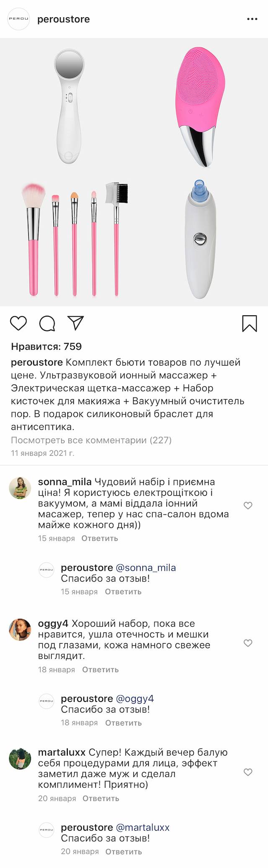Expand all 227 comments
Viewport: 268px width, 868px height.
tap(91, 440)
